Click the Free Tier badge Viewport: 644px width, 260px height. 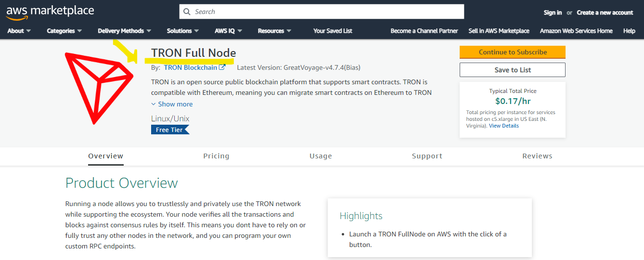point(170,130)
